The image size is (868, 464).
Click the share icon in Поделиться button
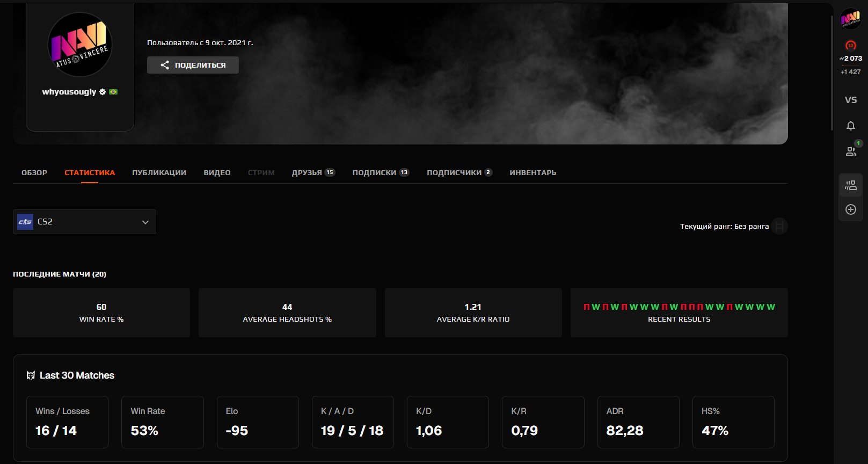pos(165,65)
